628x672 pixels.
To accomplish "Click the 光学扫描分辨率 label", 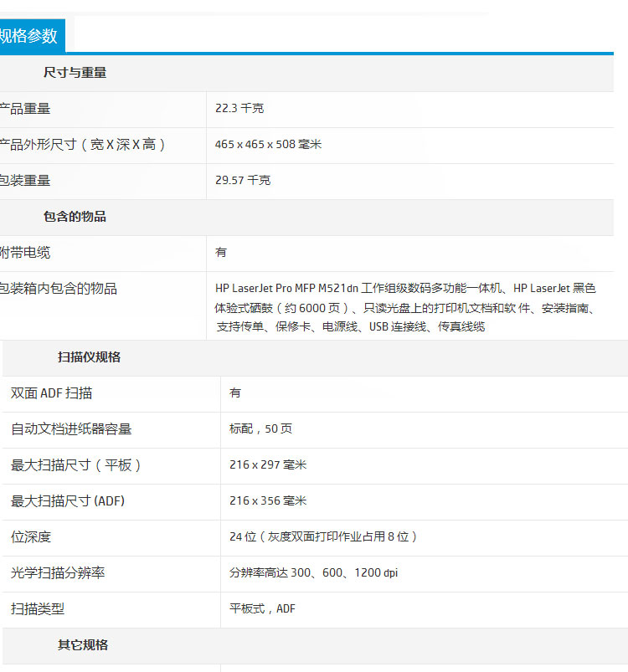I will 58,573.
